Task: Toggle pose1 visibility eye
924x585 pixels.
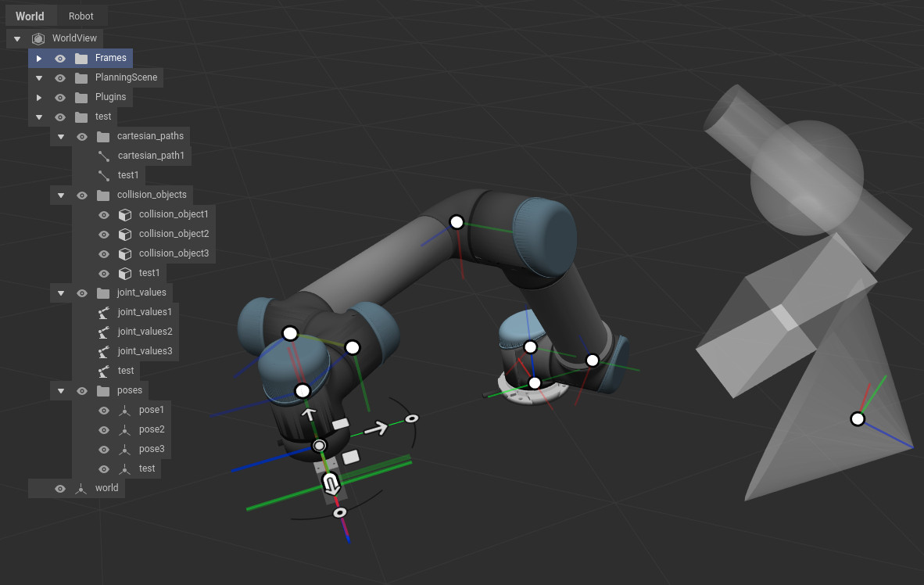Action: (x=104, y=410)
